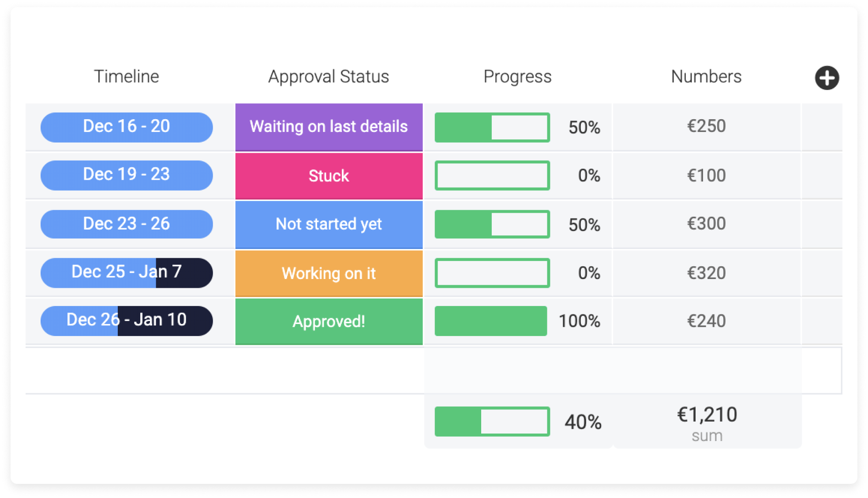Click the Approval Status column header
This screenshot has height=498, width=868.
[x=329, y=76]
